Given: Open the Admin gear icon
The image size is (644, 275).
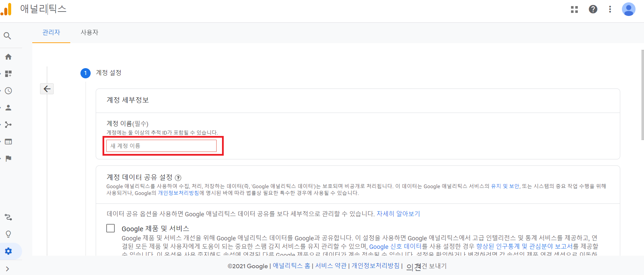Looking at the screenshot, I should [x=8, y=251].
